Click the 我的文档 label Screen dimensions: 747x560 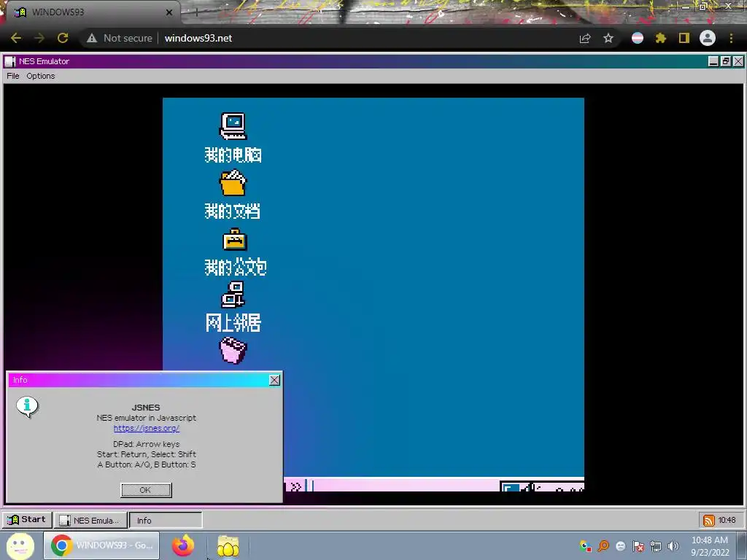pos(233,211)
